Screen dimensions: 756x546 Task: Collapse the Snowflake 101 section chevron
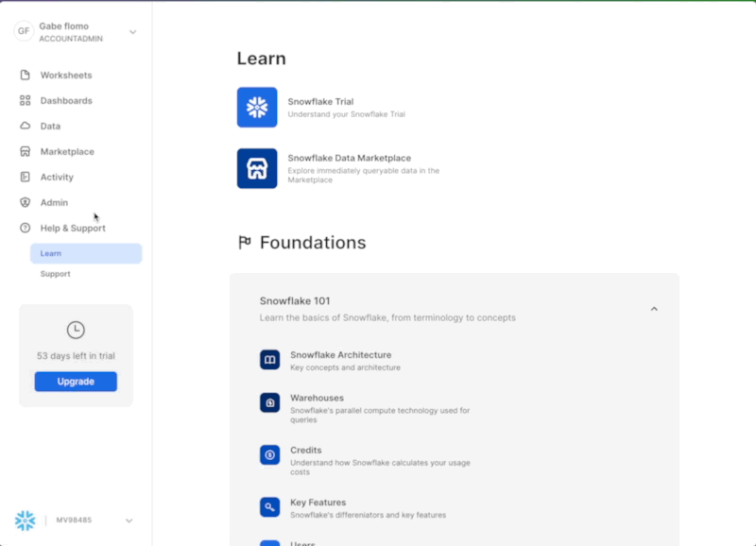point(654,309)
